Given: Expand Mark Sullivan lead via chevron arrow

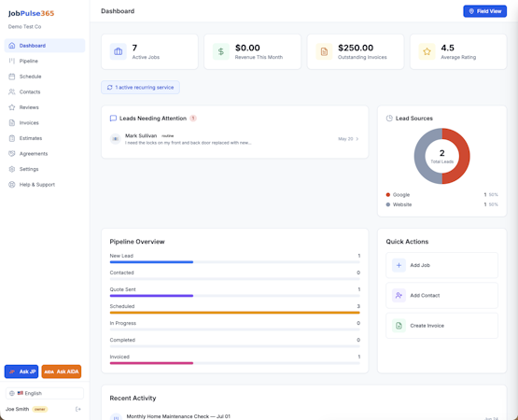Looking at the screenshot, I should (357, 139).
